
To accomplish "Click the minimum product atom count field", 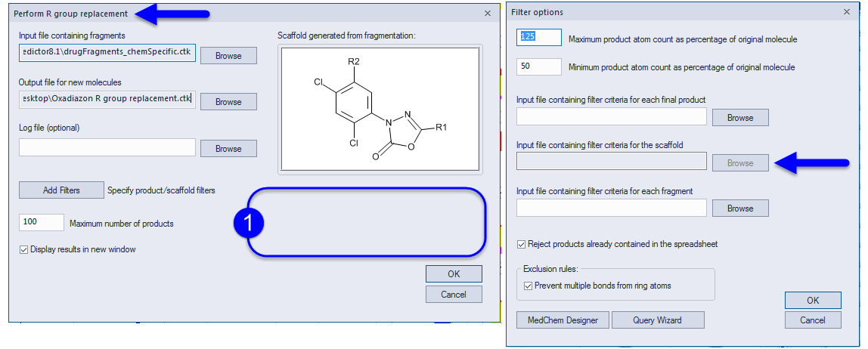I will click(539, 67).
